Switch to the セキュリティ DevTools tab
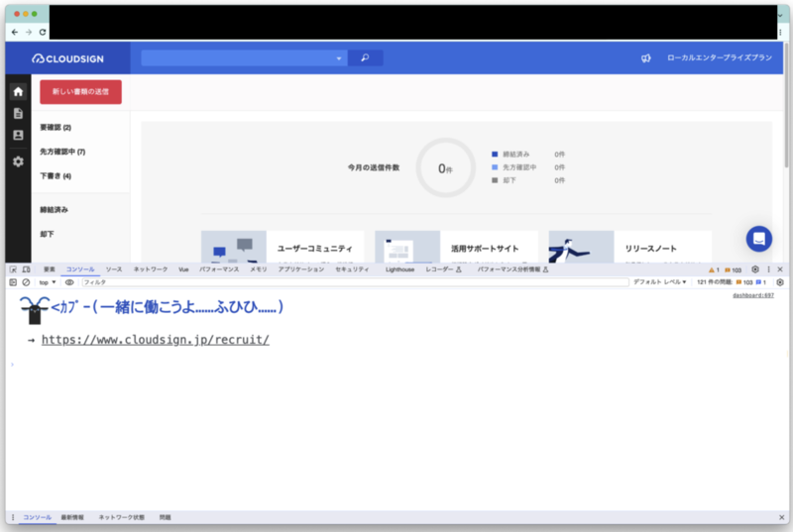The width and height of the screenshot is (793, 532). 353,269
